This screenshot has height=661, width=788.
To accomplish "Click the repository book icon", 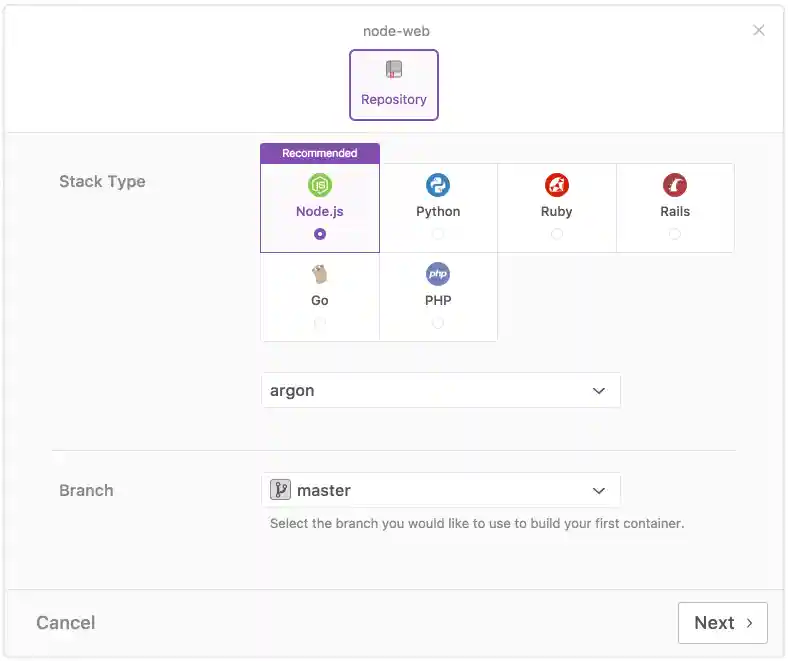I will tap(394, 70).
